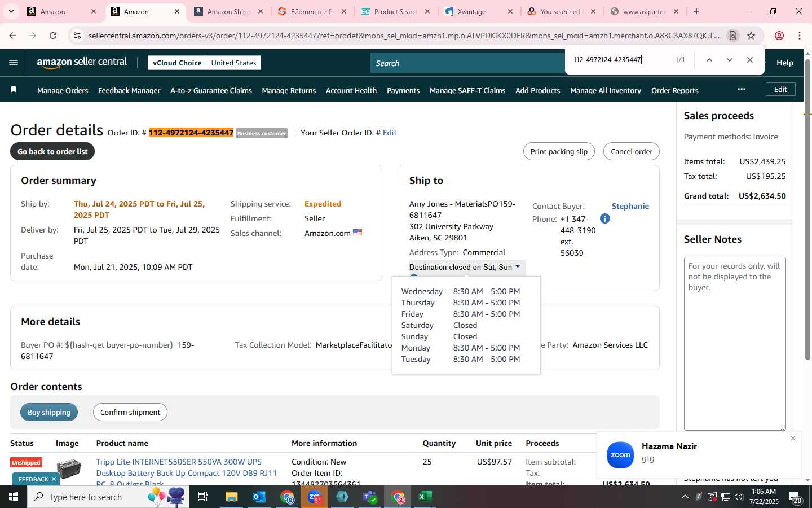Click into the Seller Notes text area

click(x=735, y=344)
